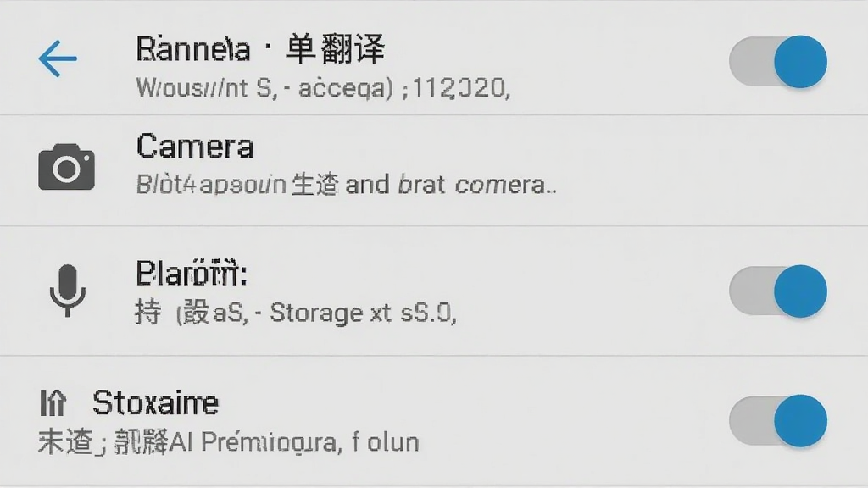Screen dimensions: 868x488
Task: Click the Chinese characters in the header title
Action: tap(335, 49)
